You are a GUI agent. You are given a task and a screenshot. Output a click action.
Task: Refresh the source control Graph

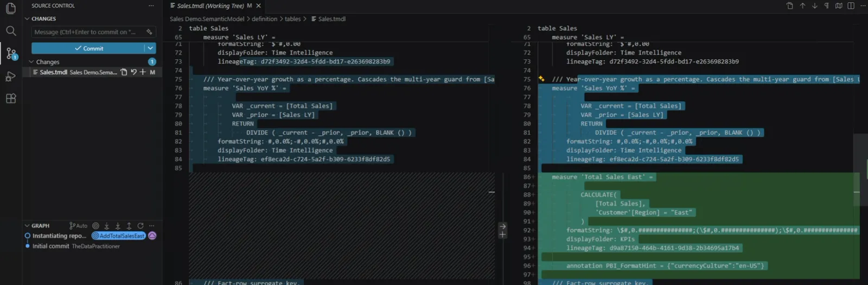[141, 226]
